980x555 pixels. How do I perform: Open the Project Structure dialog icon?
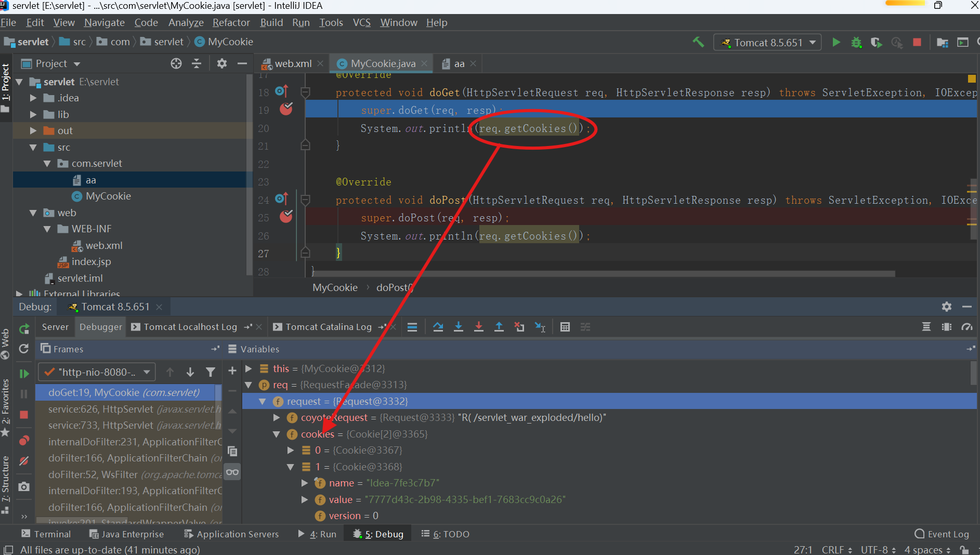click(x=942, y=42)
